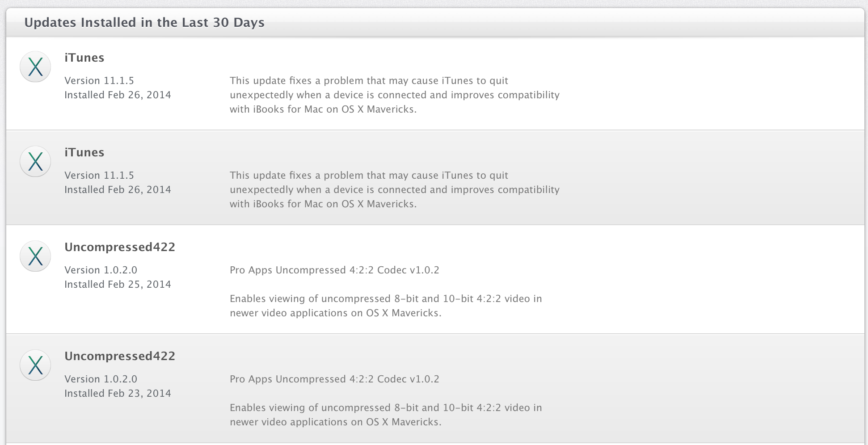Click the OS X icon beside the topmost iTunes update
The width and height of the screenshot is (868, 445).
tap(35, 67)
